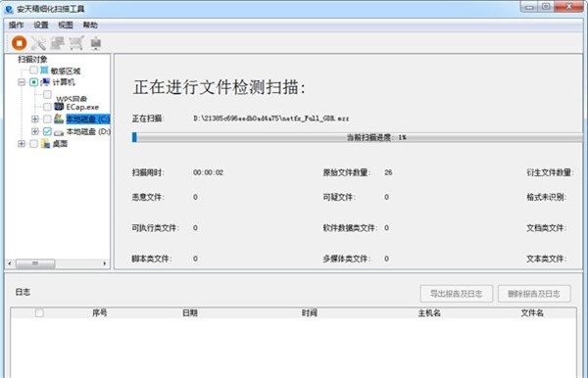The image size is (588, 378).
Task: Click the 原始文件数量 value 26
Action: [388, 172]
